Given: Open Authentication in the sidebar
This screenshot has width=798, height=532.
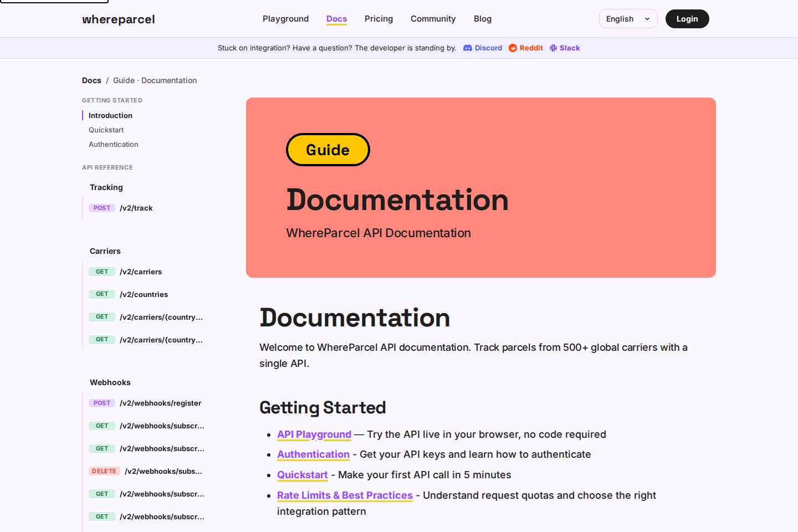Looking at the screenshot, I should [113, 144].
